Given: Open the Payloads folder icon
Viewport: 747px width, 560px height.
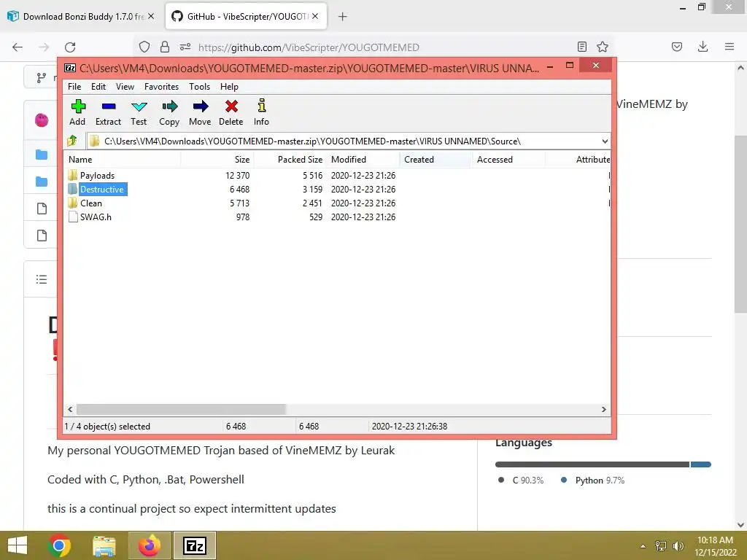Looking at the screenshot, I should (x=72, y=175).
